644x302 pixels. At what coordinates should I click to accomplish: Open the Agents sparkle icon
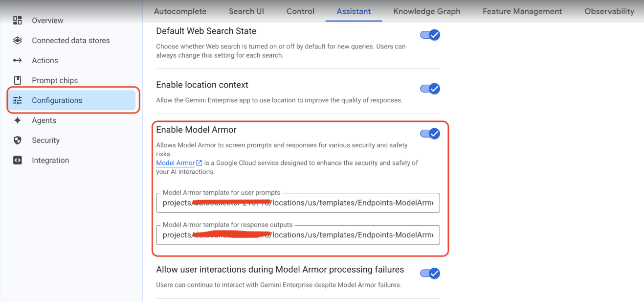pos(18,120)
